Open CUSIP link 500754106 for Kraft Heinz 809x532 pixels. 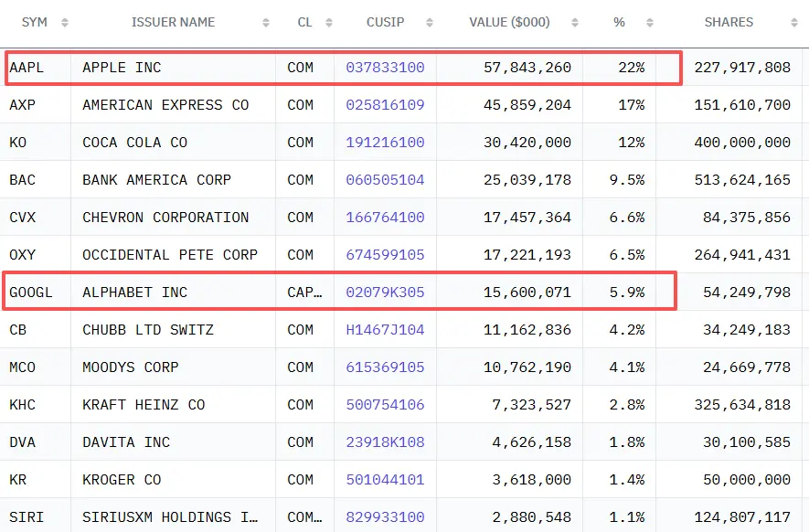[x=385, y=405]
